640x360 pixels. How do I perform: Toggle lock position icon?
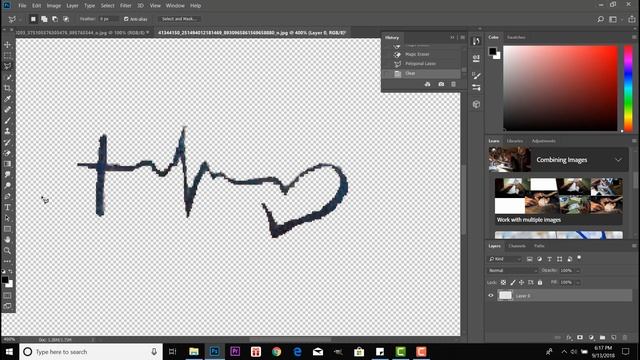522,282
